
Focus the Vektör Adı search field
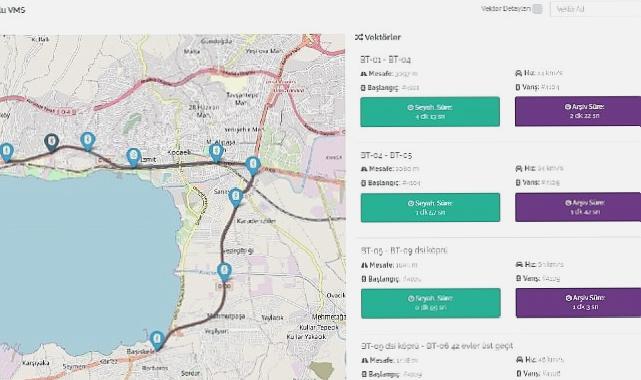click(596, 9)
